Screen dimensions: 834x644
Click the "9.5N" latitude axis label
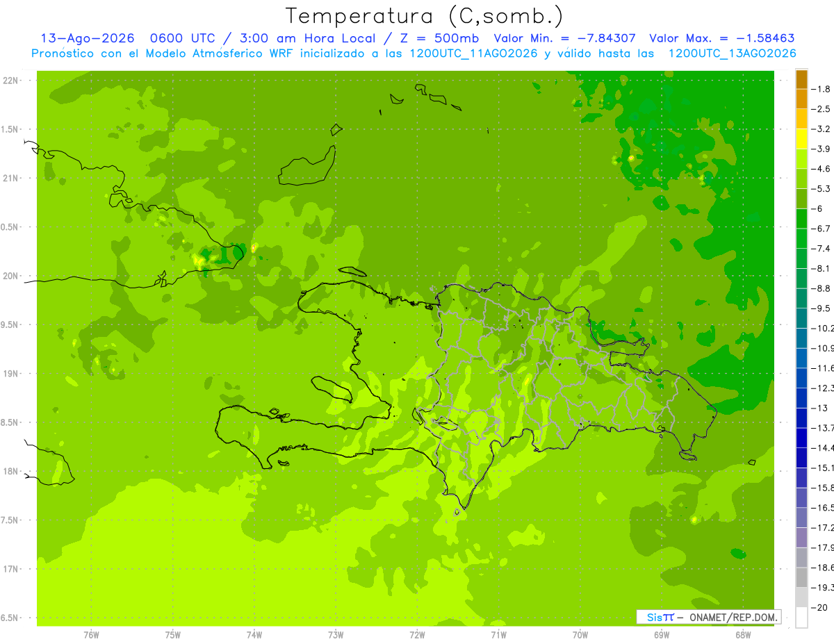click(10, 325)
